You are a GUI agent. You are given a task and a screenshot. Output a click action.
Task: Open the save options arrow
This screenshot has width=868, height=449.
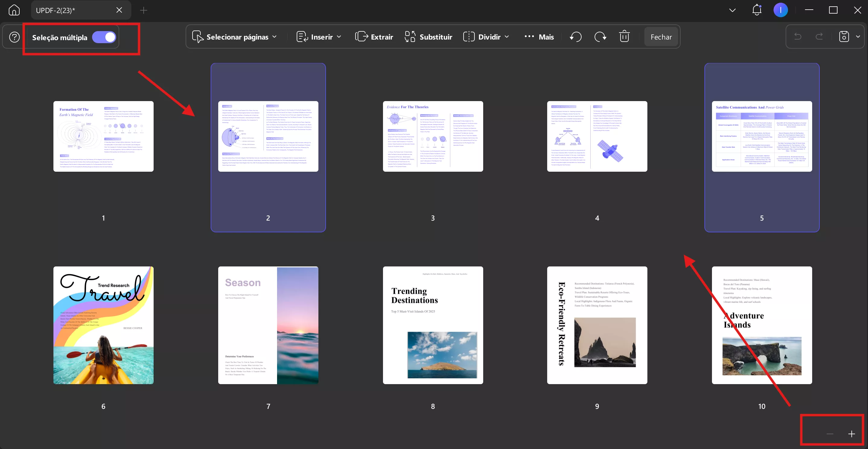[858, 37]
